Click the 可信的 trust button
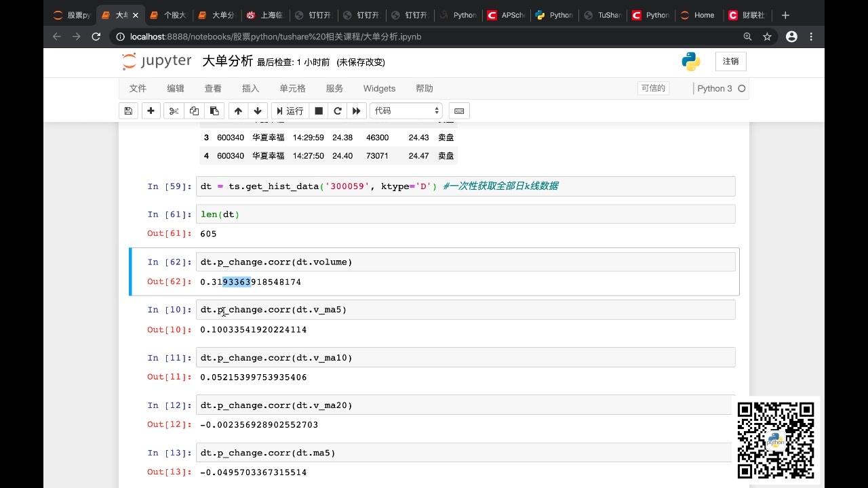The height and width of the screenshot is (488, 868). tap(653, 88)
